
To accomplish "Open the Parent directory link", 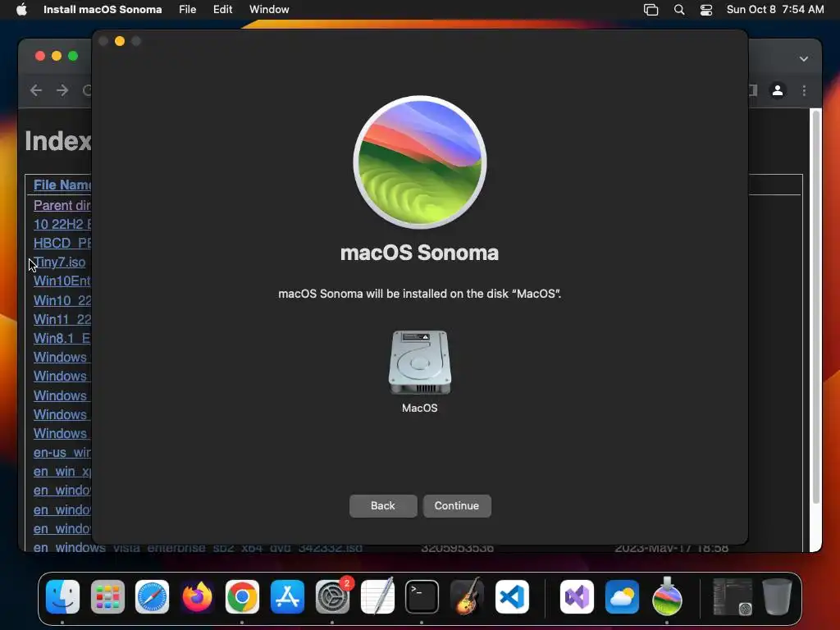I will pyautogui.click(x=62, y=205).
